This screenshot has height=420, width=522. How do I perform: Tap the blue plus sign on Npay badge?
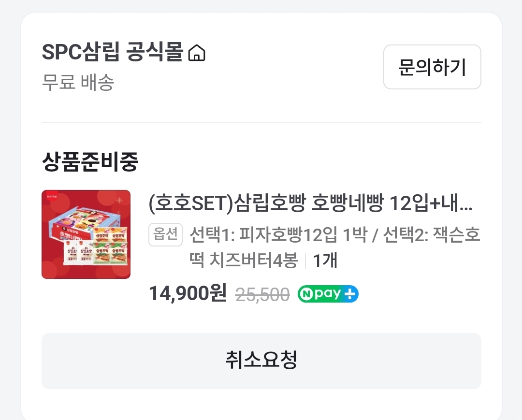tap(350, 294)
